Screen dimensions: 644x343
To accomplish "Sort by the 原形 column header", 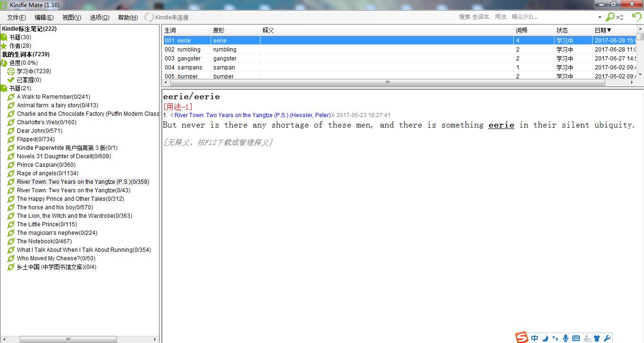I will pos(236,30).
